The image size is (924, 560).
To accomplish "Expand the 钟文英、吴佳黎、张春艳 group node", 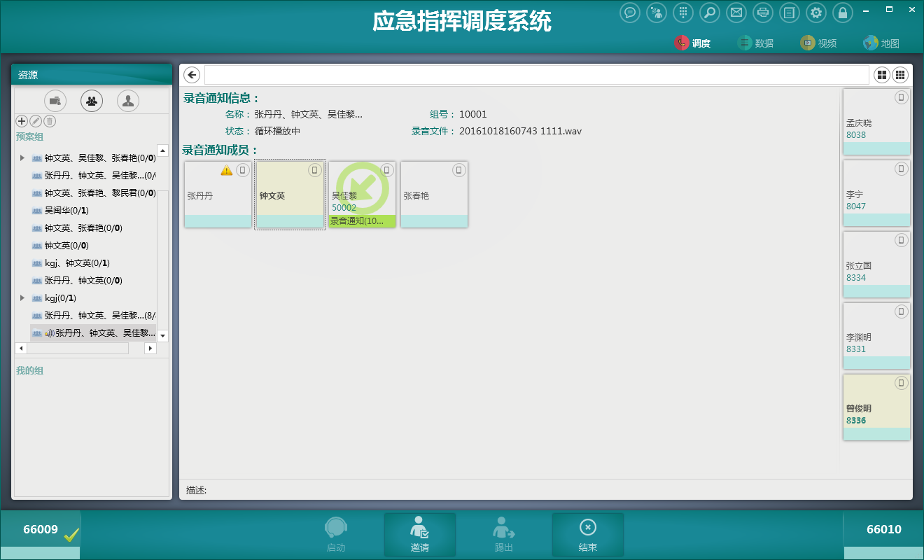I will pos(22,158).
